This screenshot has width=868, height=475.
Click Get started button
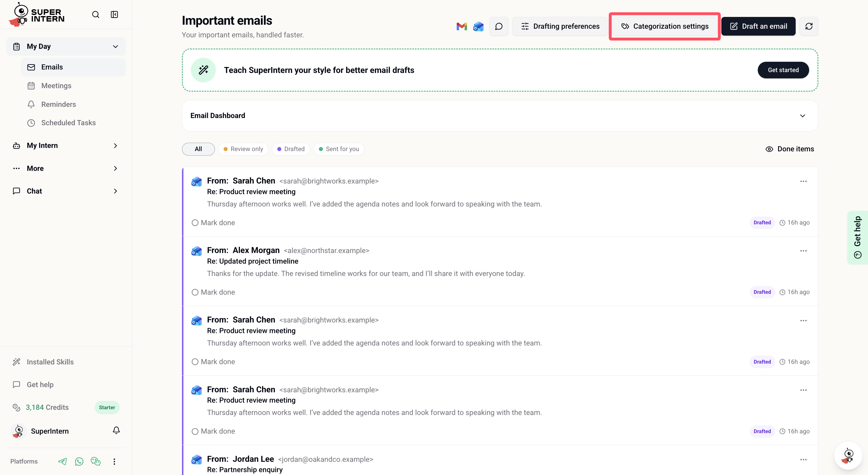pyautogui.click(x=783, y=70)
